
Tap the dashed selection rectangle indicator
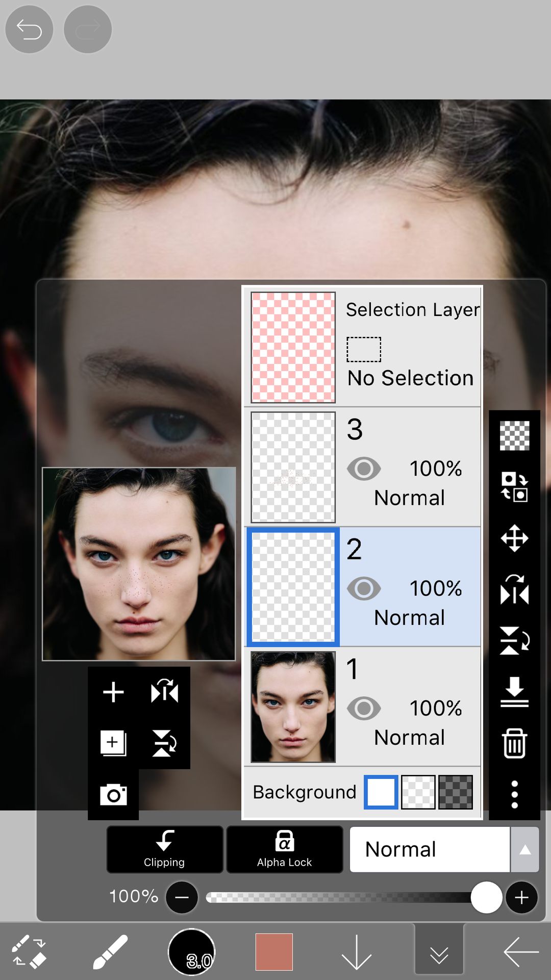[364, 350]
